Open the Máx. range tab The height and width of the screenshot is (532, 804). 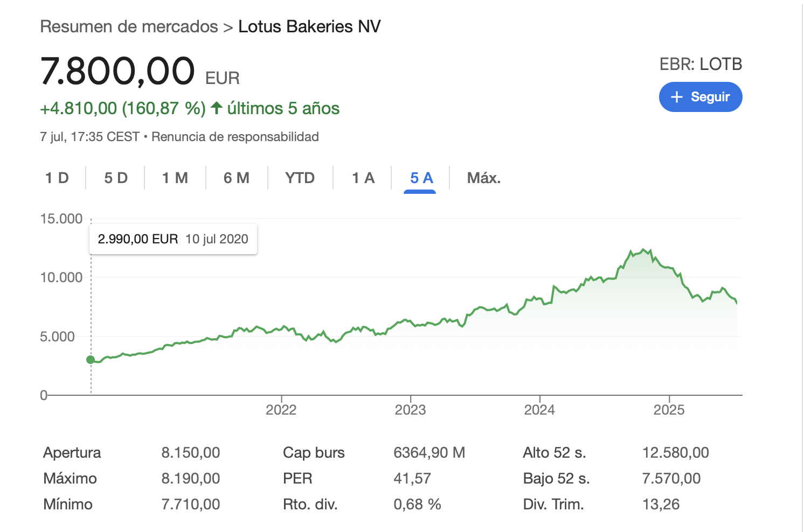click(x=484, y=178)
